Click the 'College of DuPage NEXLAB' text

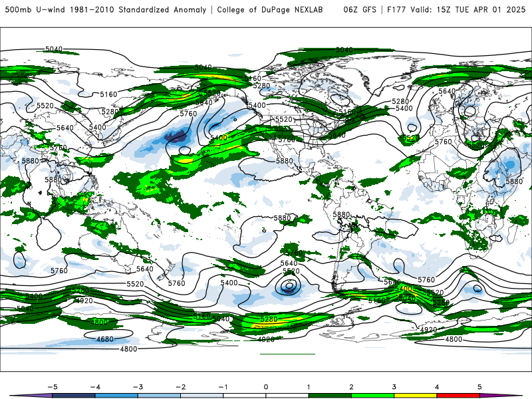coord(270,9)
